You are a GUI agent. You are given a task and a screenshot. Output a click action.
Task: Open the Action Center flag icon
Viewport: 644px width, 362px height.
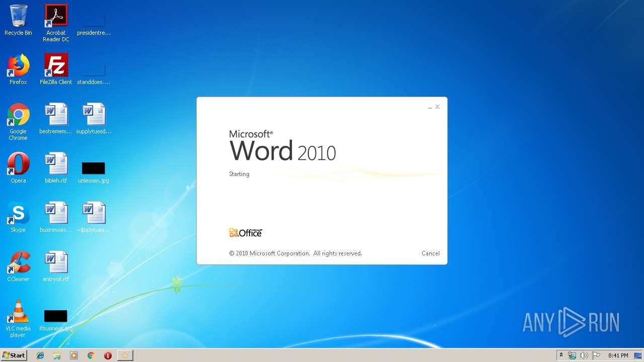point(596,355)
